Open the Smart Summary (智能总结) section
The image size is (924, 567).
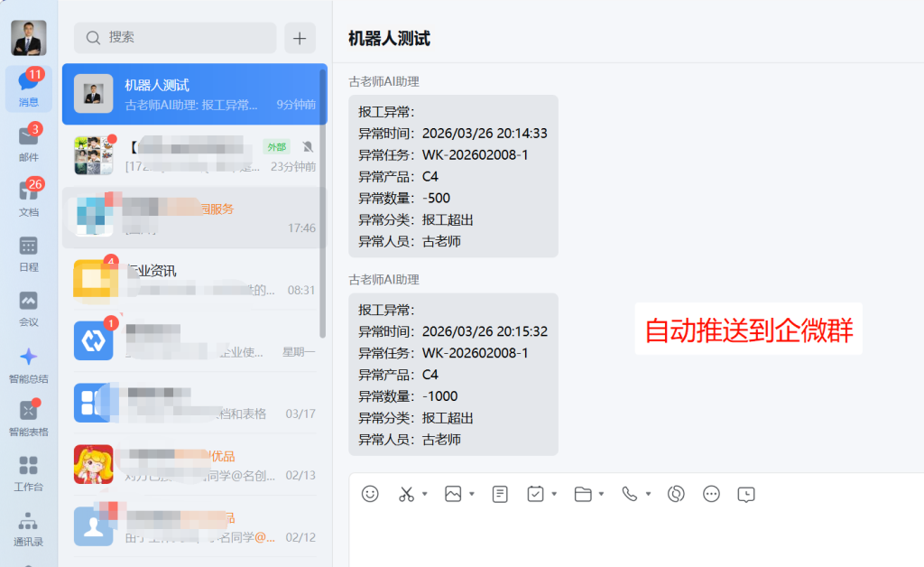pos(28,366)
